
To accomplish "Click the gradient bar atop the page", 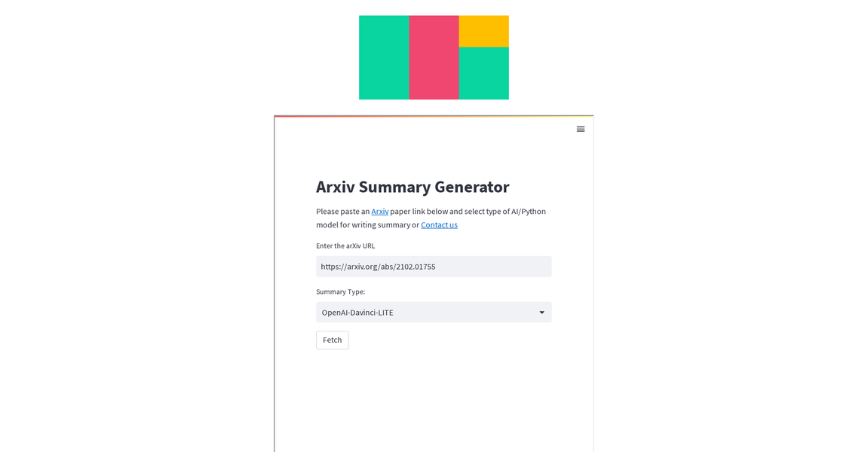I will point(434,117).
